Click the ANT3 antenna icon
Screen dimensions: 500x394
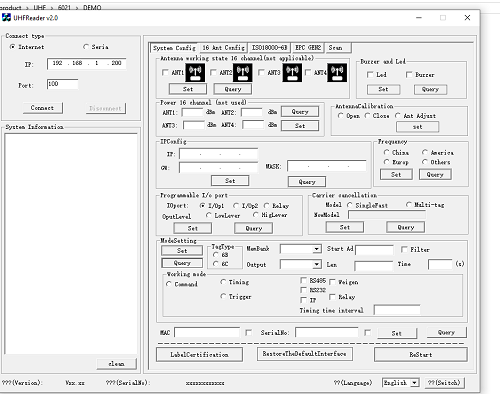[x=292, y=72]
